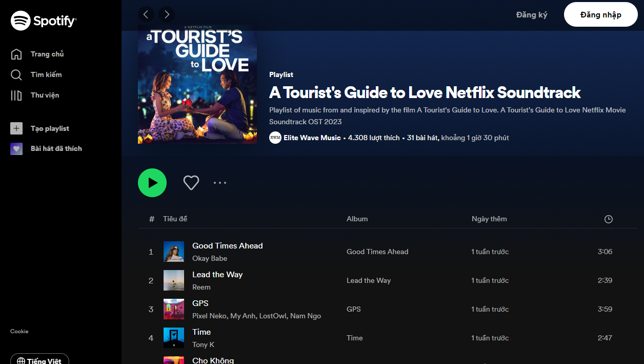Viewport: 644px width, 364px height.
Task: Click the Đăng nhập button
Action: pyautogui.click(x=600, y=14)
